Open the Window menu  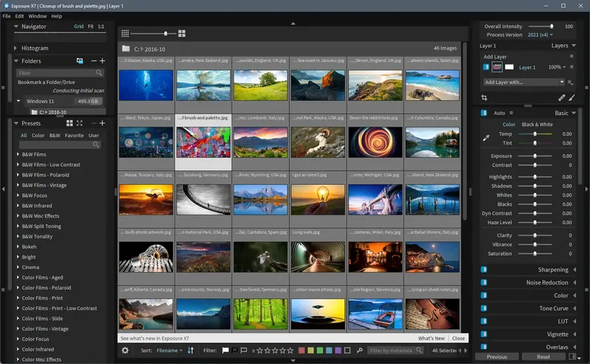38,16
